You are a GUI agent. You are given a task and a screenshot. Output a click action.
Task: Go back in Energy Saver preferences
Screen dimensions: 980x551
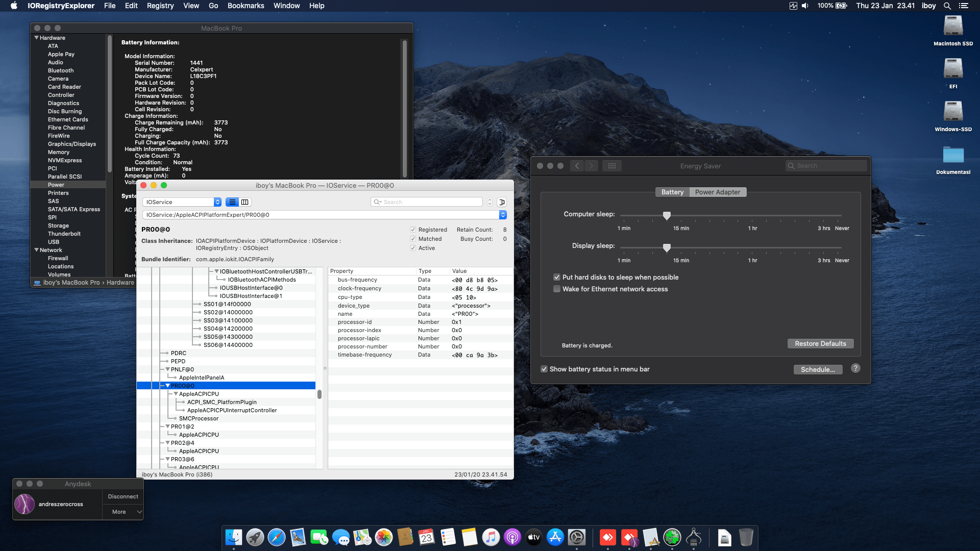pyautogui.click(x=577, y=166)
